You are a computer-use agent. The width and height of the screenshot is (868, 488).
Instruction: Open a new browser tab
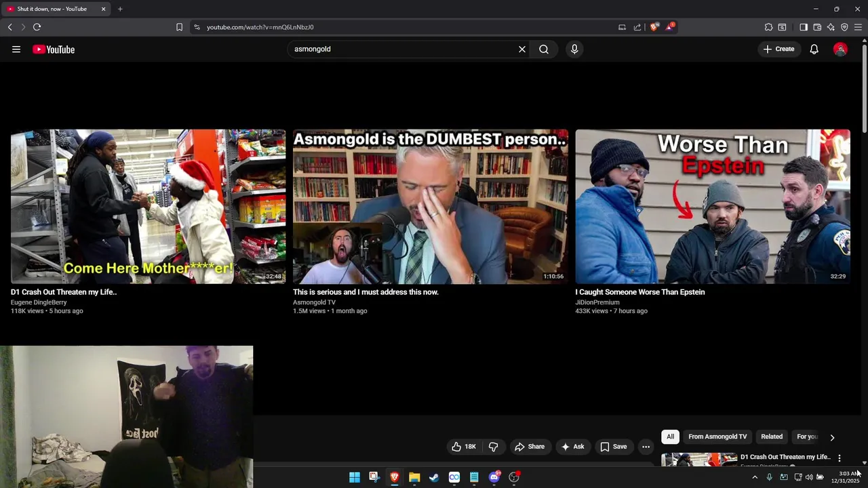click(120, 9)
